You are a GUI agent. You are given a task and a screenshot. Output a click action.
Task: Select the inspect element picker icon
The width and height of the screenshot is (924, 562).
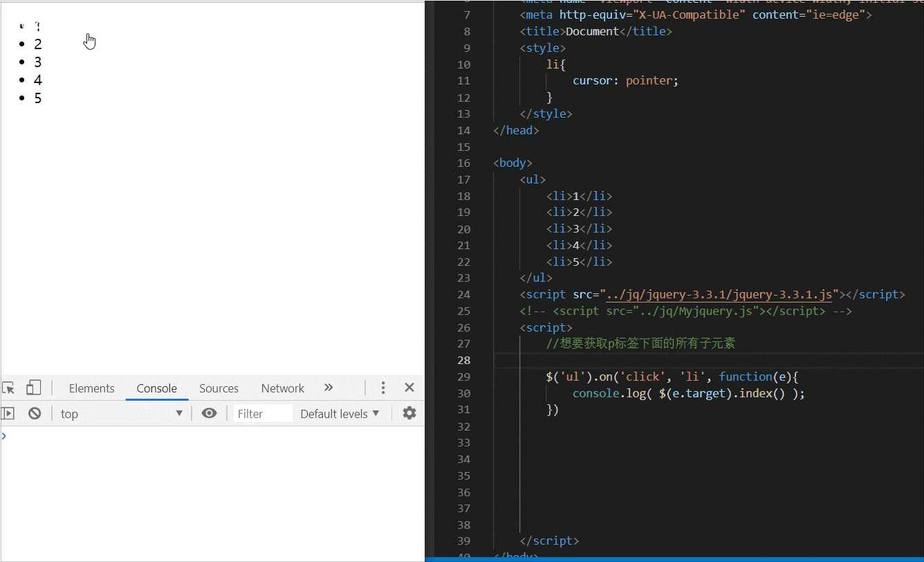point(8,388)
